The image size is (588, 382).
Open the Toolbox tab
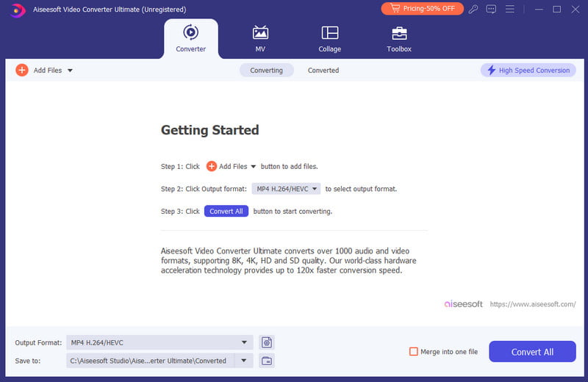pyautogui.click(x=399, y=39)
